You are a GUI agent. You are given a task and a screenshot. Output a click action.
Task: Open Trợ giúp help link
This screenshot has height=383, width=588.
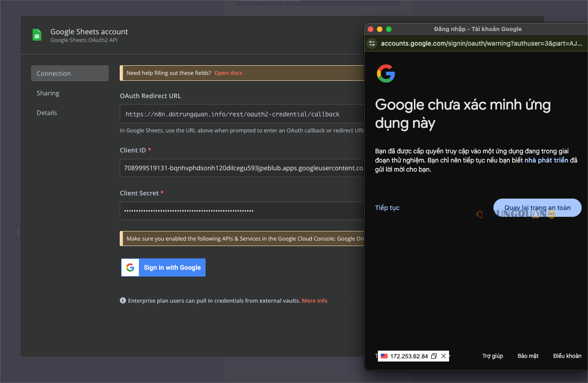coord(493,356)
